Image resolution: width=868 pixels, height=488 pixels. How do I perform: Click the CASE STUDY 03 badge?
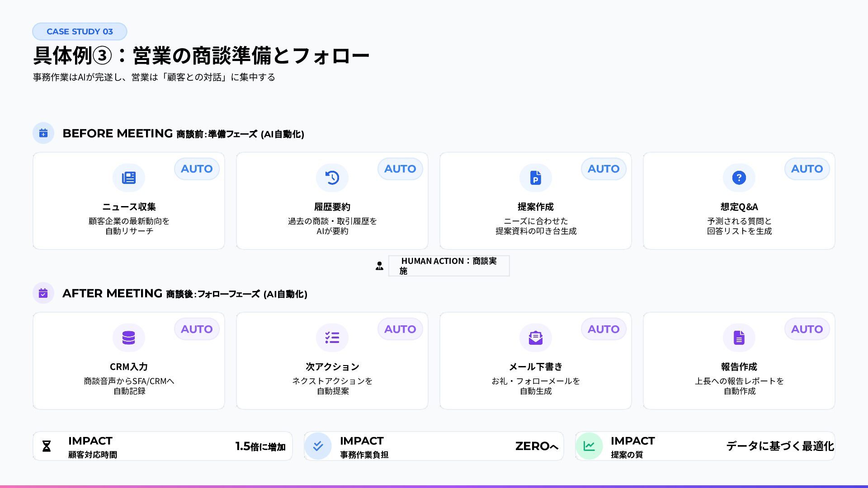80,32
